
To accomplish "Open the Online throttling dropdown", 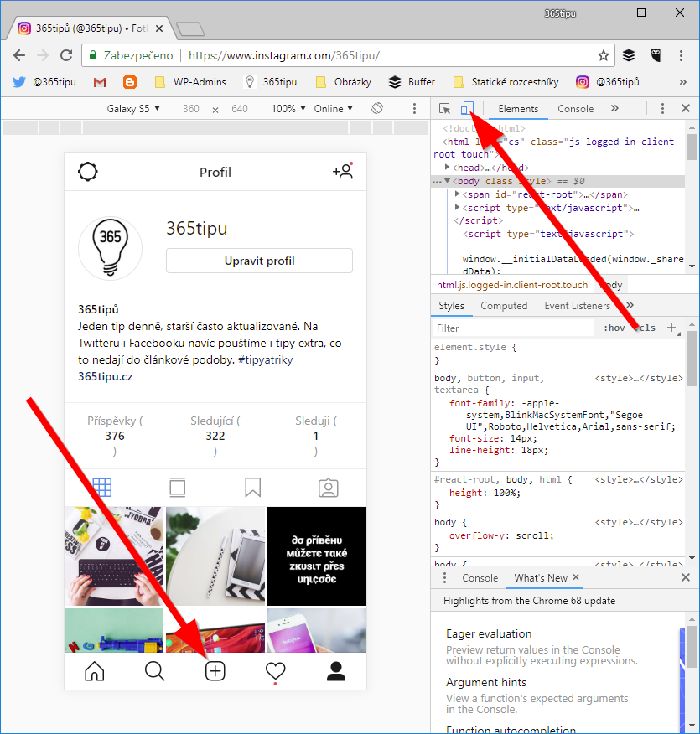I will tap(334, 109).
